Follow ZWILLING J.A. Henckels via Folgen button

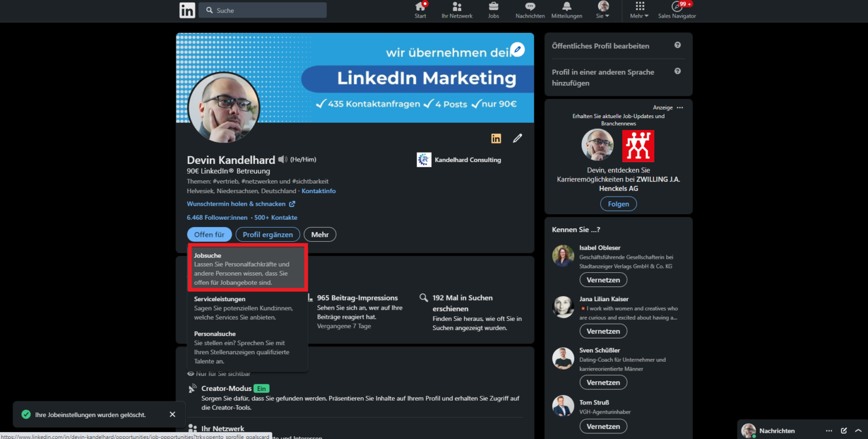(618, 203)
